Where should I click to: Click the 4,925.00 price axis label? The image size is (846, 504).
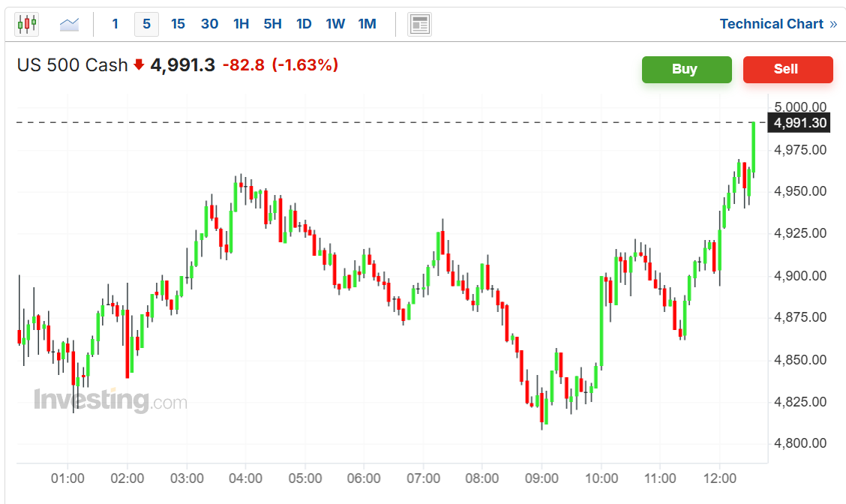pyautogui.click(x=800, y=233)
